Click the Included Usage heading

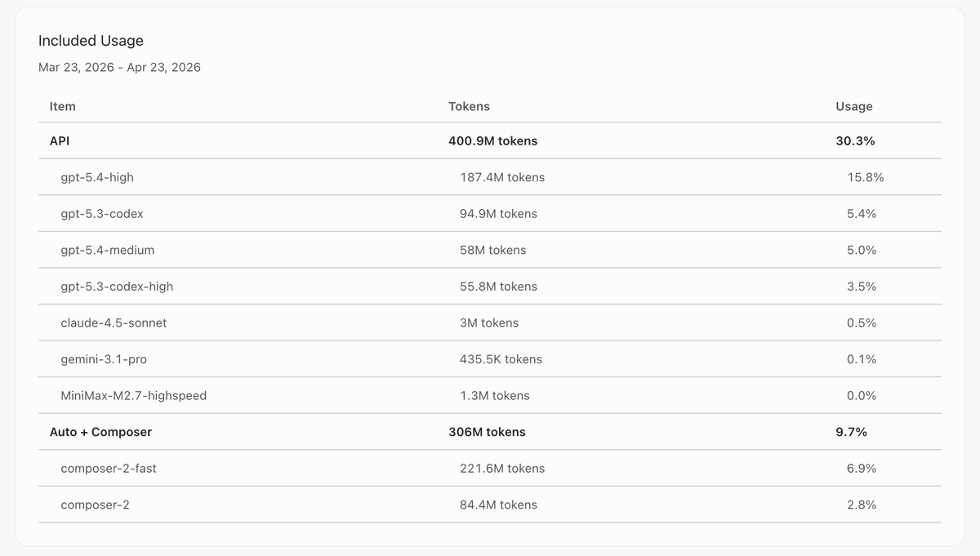[x=91, y=41]
